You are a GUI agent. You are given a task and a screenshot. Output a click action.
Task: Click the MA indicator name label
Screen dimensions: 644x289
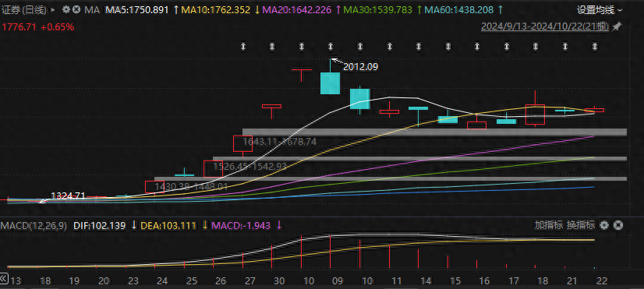click(x=92, y=10)
